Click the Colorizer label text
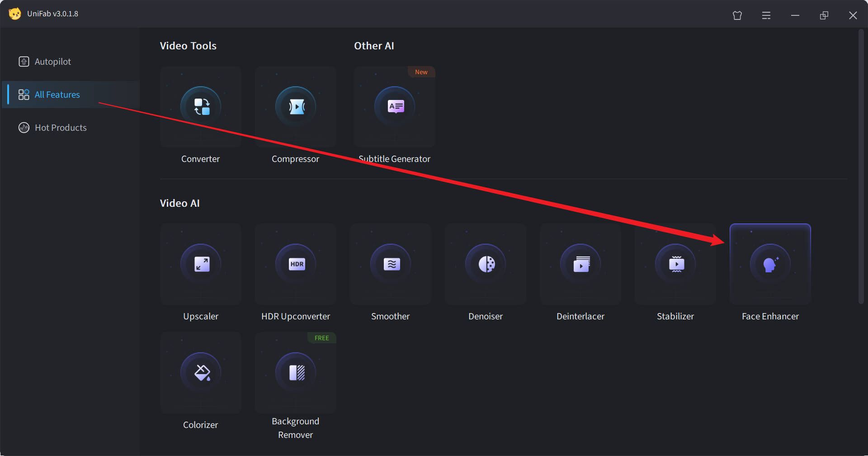 [x=201, y=425]
